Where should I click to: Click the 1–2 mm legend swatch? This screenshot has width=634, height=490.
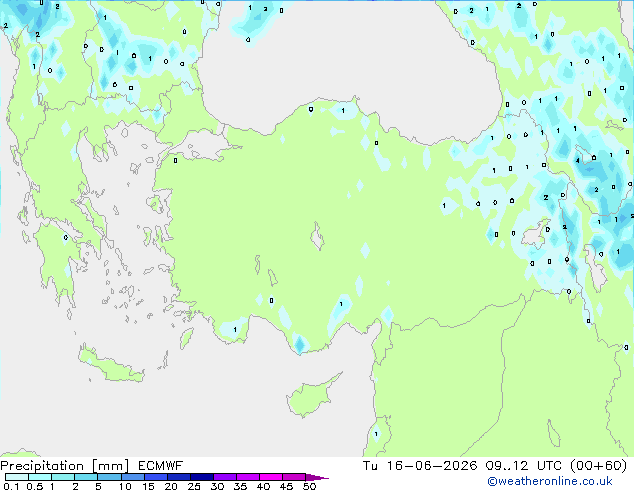click(63, 477)
